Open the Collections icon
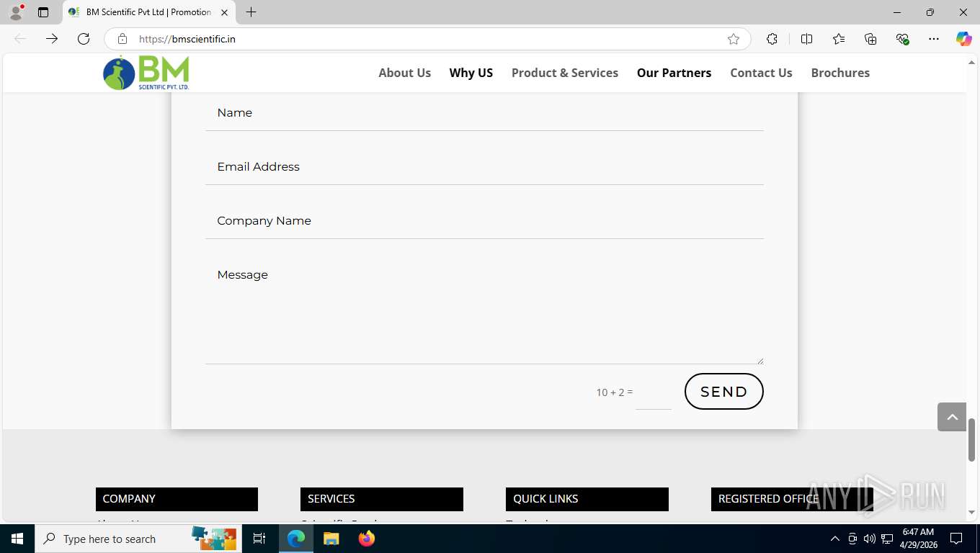This screenshot has height=553, width=980. 870,39
